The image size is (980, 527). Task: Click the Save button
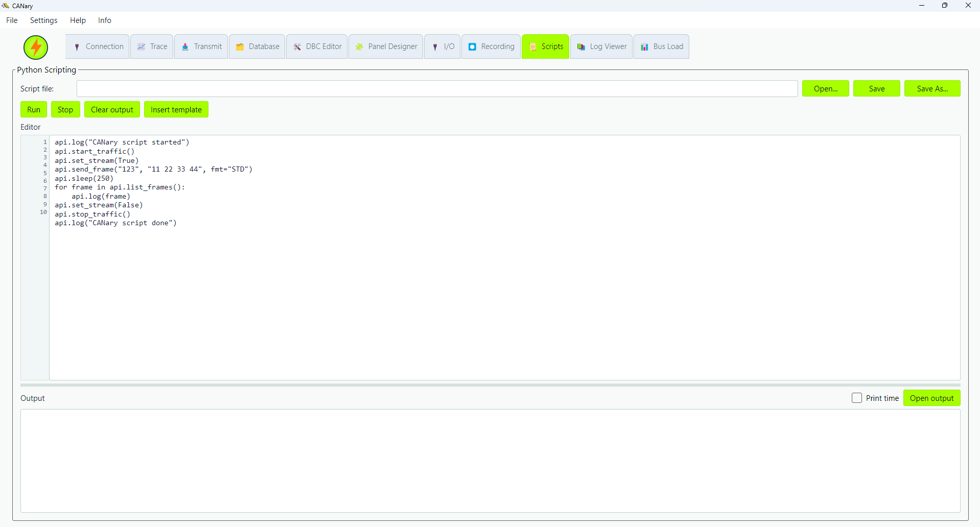(x=877, y=88)
